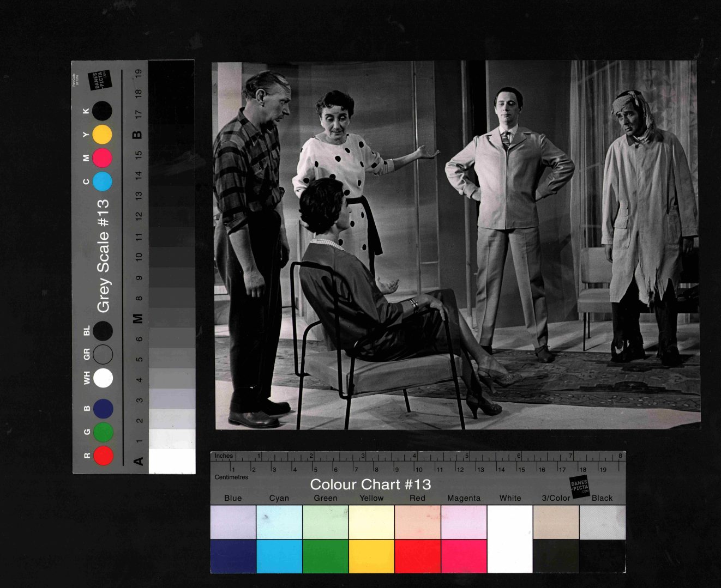Click the magenta circle labeled M
Viewport: 721px width, 588px height.
(102, 158)
